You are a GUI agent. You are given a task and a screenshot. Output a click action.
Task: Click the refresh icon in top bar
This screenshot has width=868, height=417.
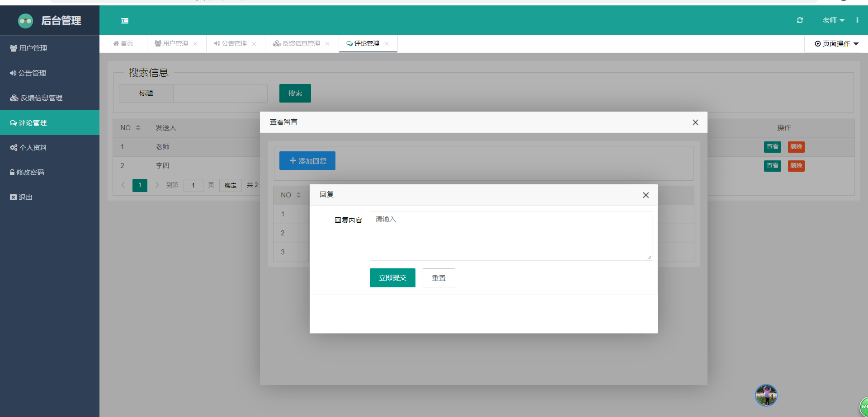800,20
